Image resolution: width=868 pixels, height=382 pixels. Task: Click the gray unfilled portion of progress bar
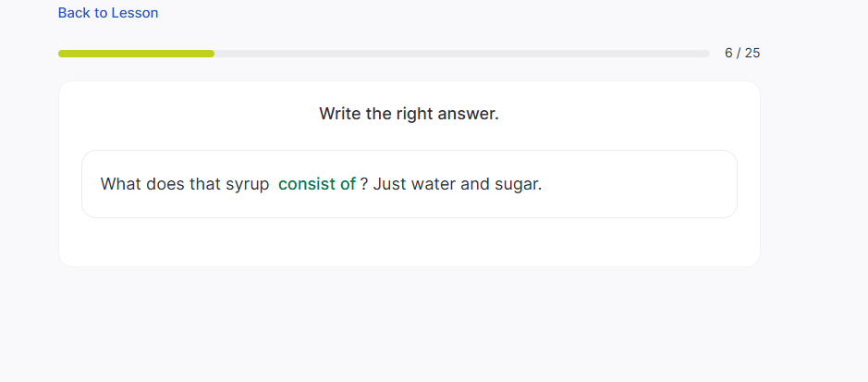click(462, 54)
